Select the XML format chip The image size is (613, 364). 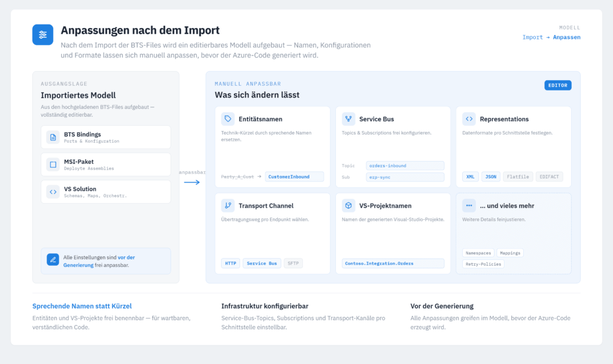(471, 177)
